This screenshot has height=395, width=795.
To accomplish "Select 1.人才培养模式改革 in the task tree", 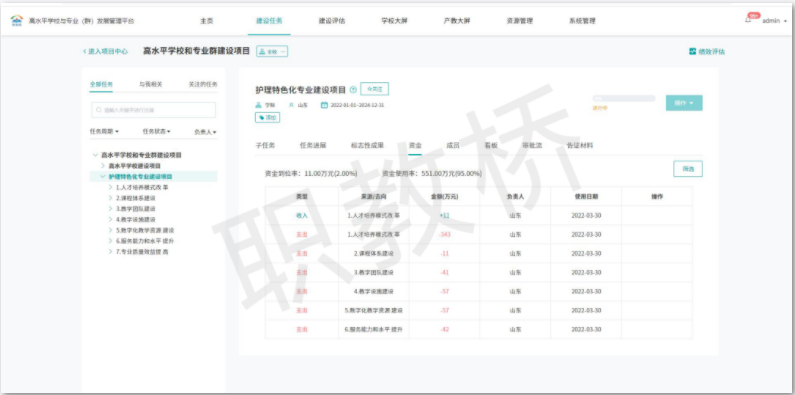I will click(x=142, y=187).
